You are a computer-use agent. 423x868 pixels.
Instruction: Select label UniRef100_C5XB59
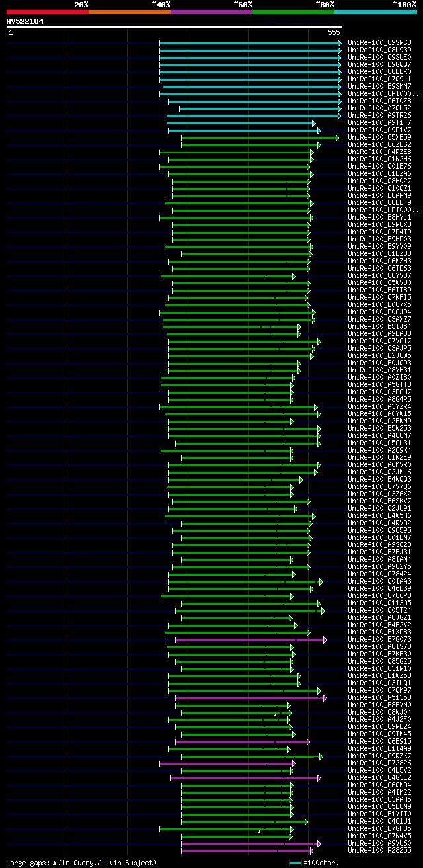[379, 138]
